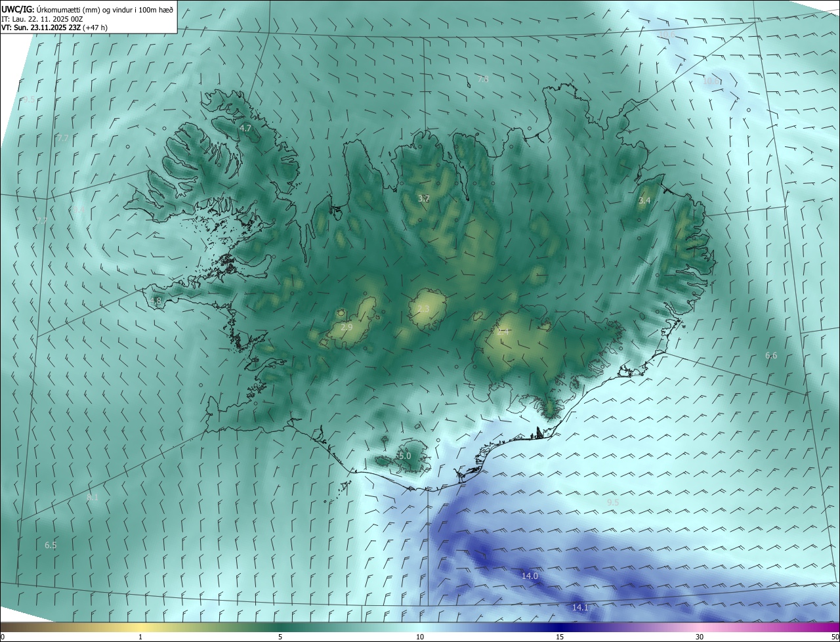
Task: Select the 8.1 value label
Action: pos(93,498)
